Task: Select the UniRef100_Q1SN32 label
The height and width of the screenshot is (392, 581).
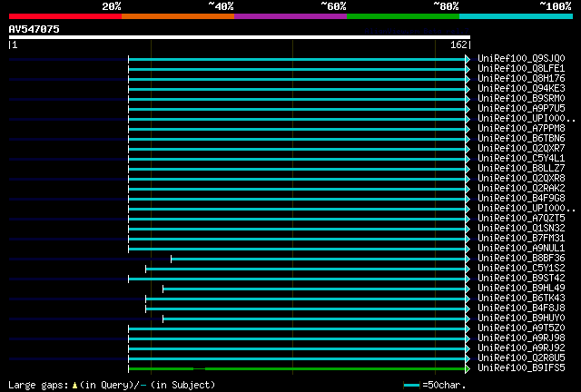Action: (521, 229)
